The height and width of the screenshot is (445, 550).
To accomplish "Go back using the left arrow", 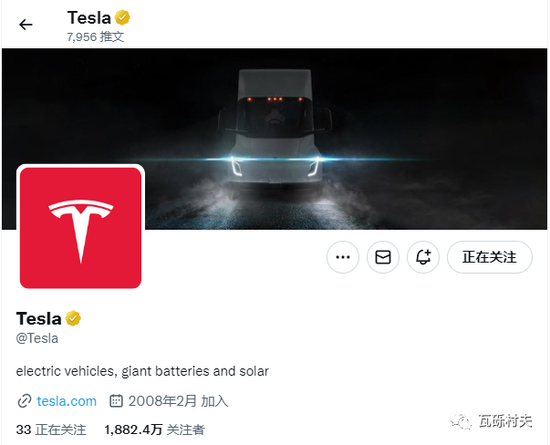I will (26, 25).
